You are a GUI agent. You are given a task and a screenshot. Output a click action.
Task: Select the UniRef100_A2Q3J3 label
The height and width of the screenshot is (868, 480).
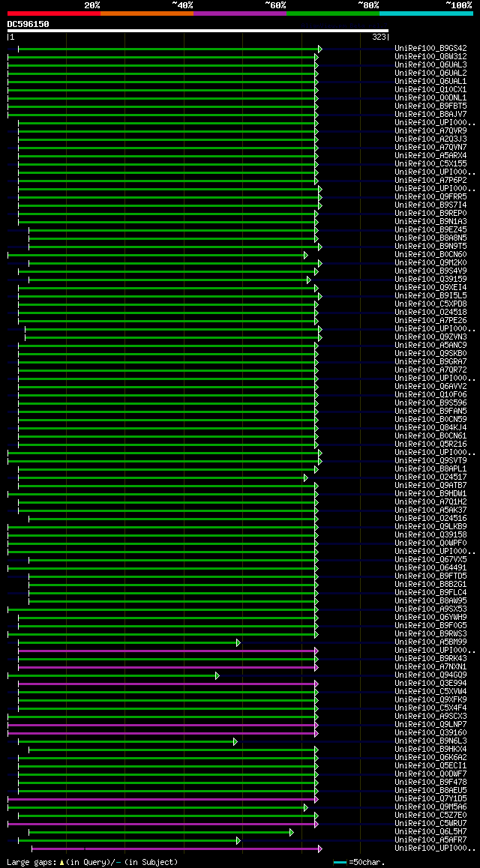click(x=430, y=139)
